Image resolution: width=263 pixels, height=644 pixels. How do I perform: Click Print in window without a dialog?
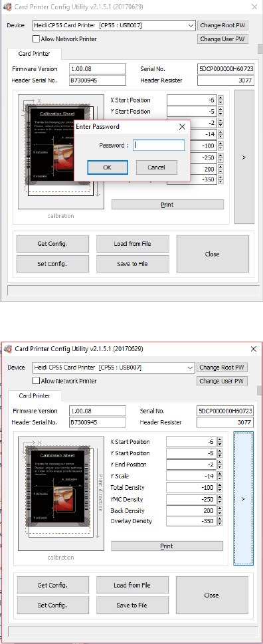click(x=167, y=546)
